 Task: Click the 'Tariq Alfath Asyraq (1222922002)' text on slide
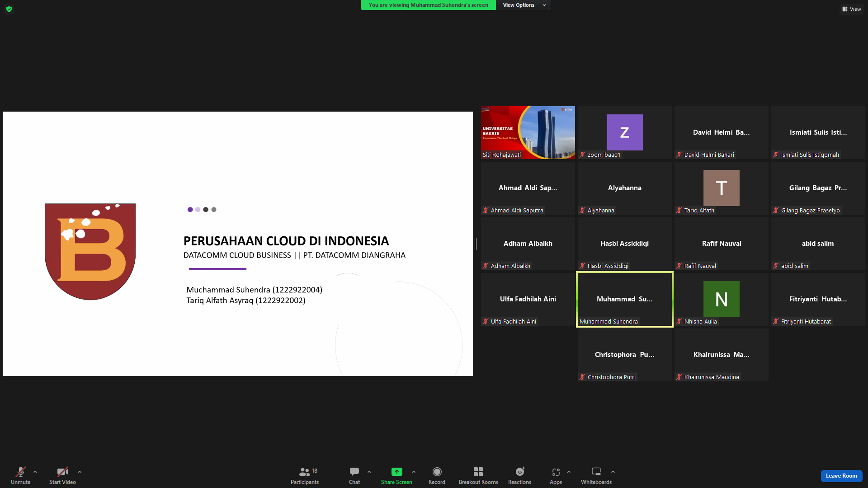point(246,300)
